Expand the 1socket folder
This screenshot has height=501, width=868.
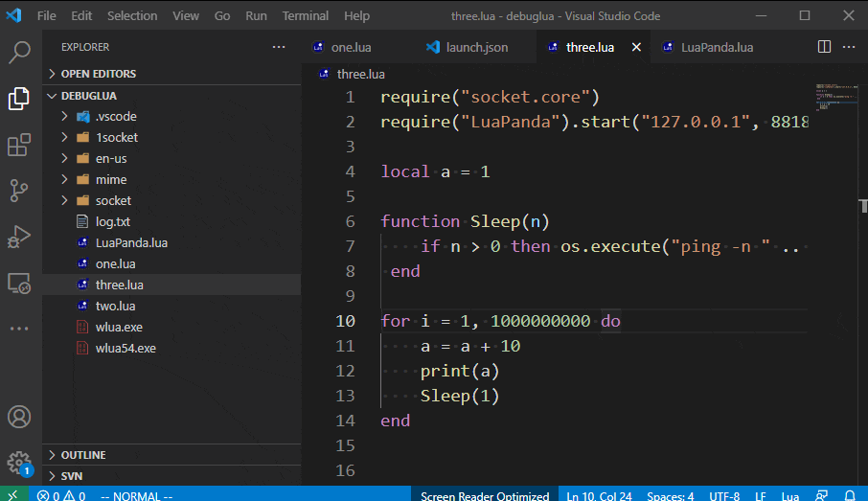point(171,137)
